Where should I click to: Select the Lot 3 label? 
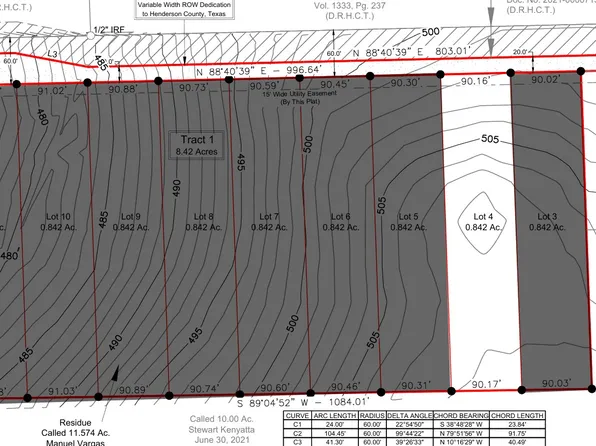(547, 222)
